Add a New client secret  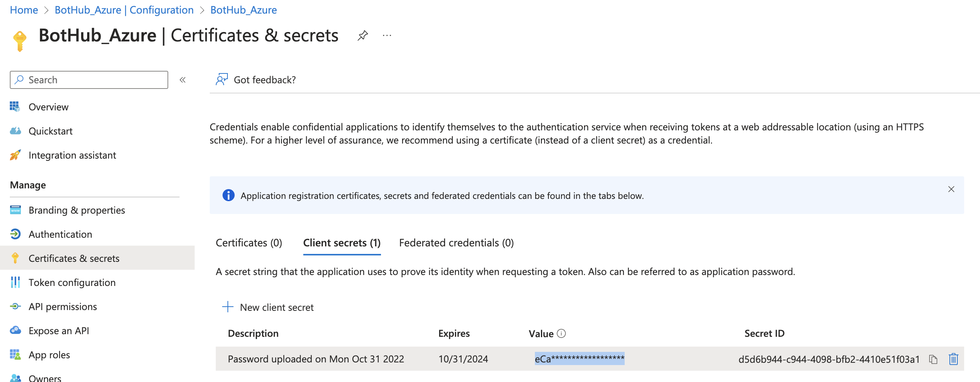tap(268, 307)
